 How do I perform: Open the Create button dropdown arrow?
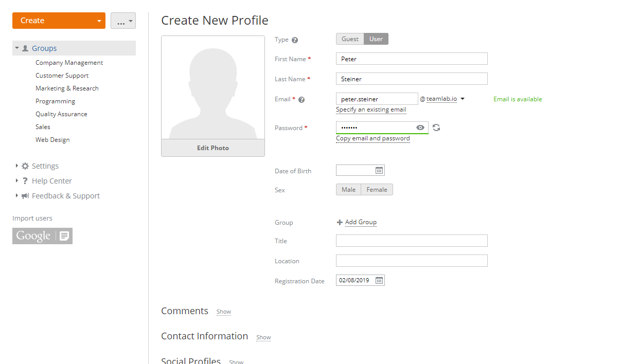coord(99,20)
